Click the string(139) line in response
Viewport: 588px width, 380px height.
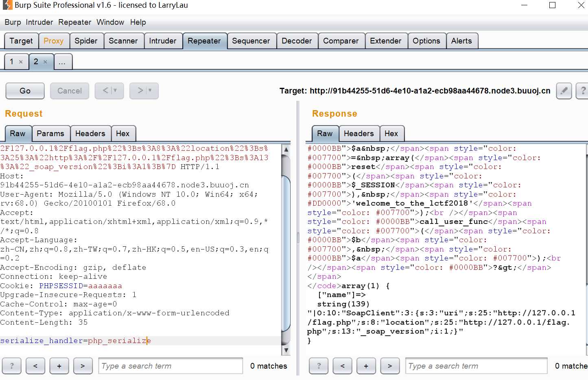tap(343, 304)
